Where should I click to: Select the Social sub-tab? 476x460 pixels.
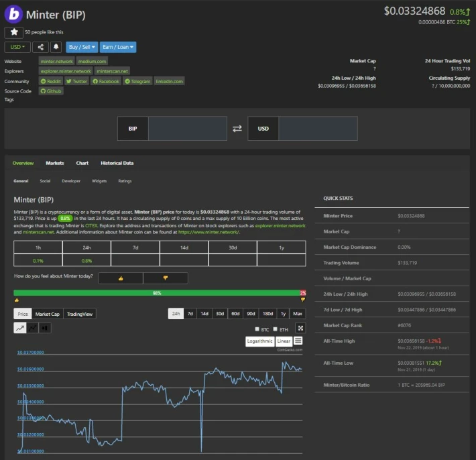pyautogui.click(x=45, y=181)
